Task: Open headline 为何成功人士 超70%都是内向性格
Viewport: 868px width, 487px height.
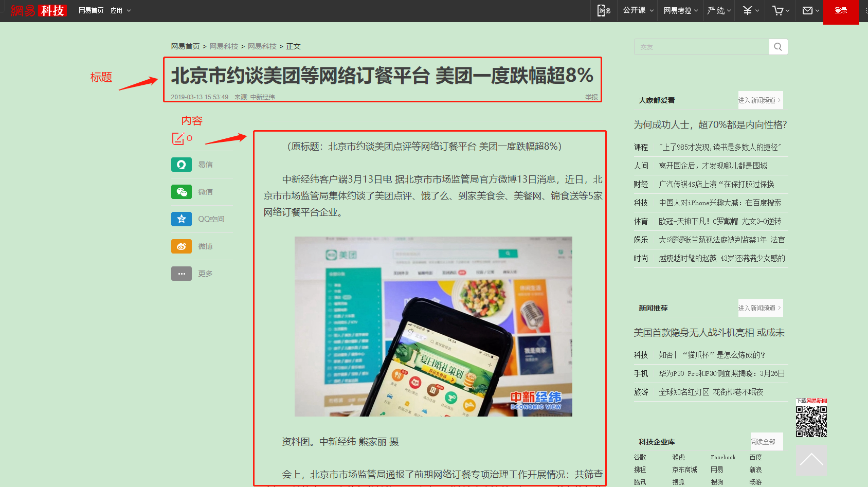Action: click(710, 124)
